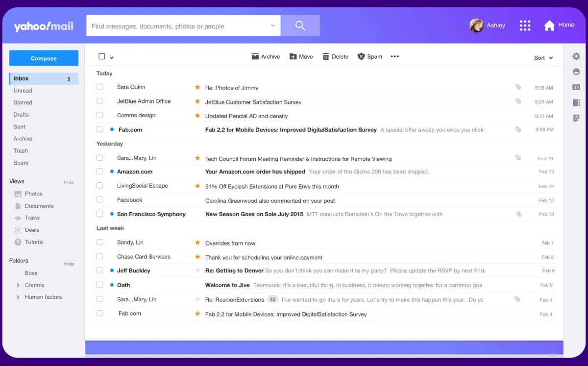Toggle the select-all checkbox in toolbar
The width and height of the screenshot is (588, 366).
[102, 56]
